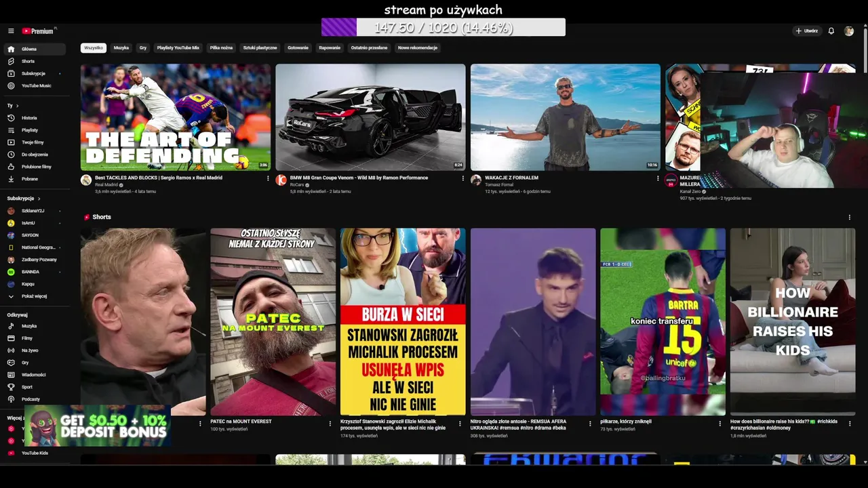This screenshot has width=868, height=488.
Task: Open Tomasz Fornal channel avatar
Action: (476, 180)
